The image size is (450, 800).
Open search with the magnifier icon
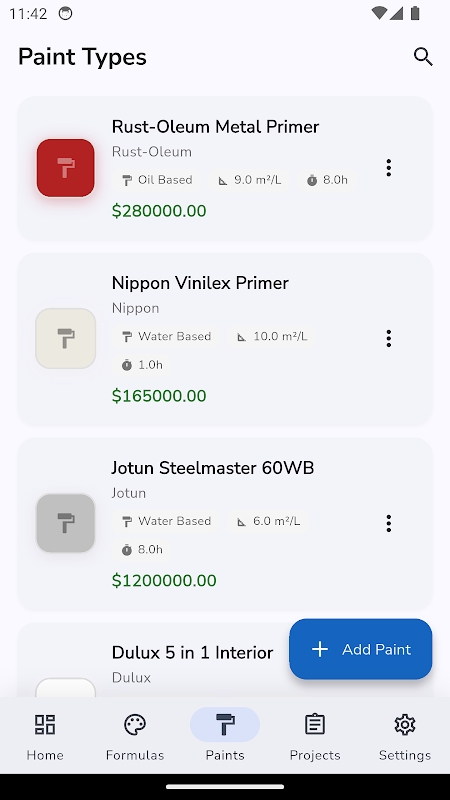(423, 57)
